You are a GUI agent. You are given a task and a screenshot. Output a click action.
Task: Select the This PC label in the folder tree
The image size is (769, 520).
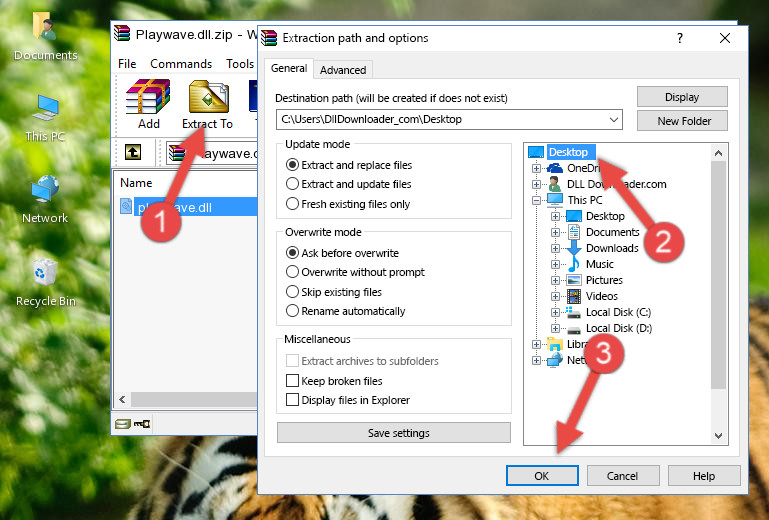[x=585, y=200]
